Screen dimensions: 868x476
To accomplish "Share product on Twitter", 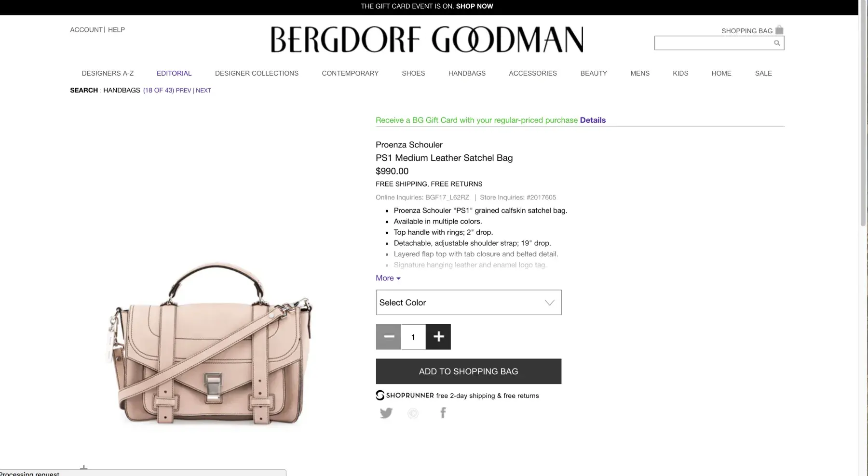I will click(386, 413).
